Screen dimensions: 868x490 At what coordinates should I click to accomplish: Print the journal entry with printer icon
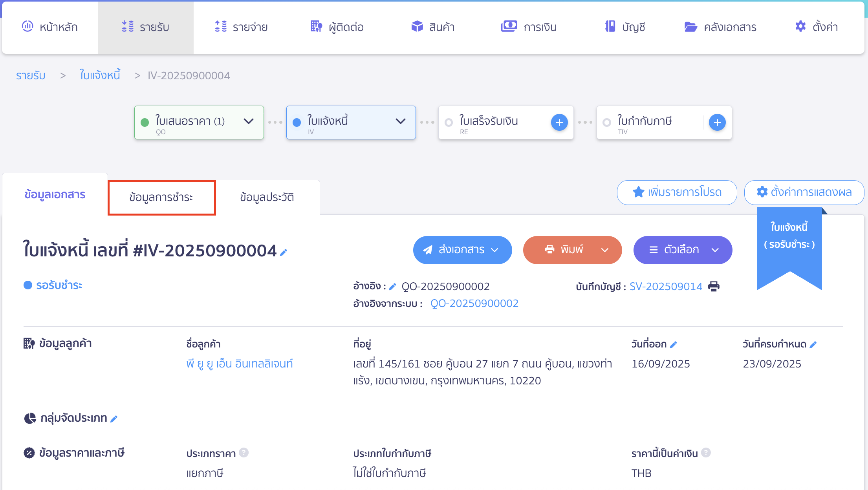click(x=714, y=286)
